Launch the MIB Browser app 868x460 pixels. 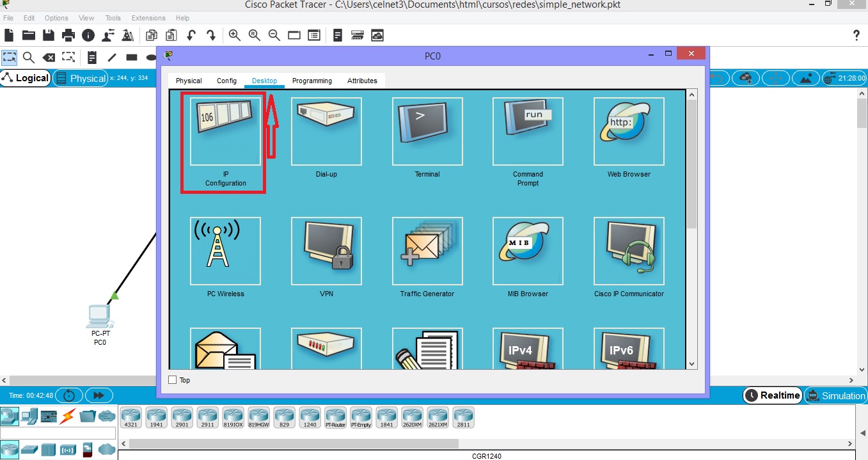528,251
